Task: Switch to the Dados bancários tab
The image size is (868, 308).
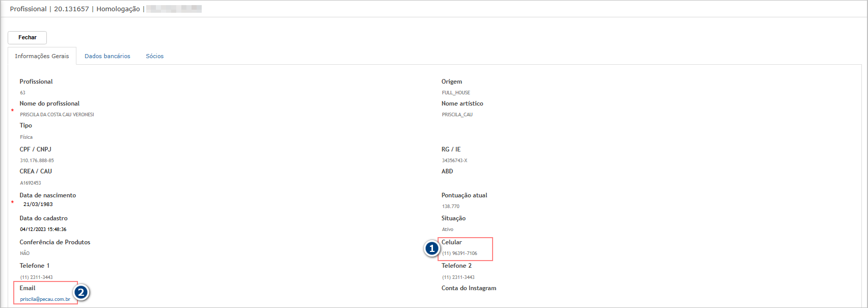Action: point(107,56)
